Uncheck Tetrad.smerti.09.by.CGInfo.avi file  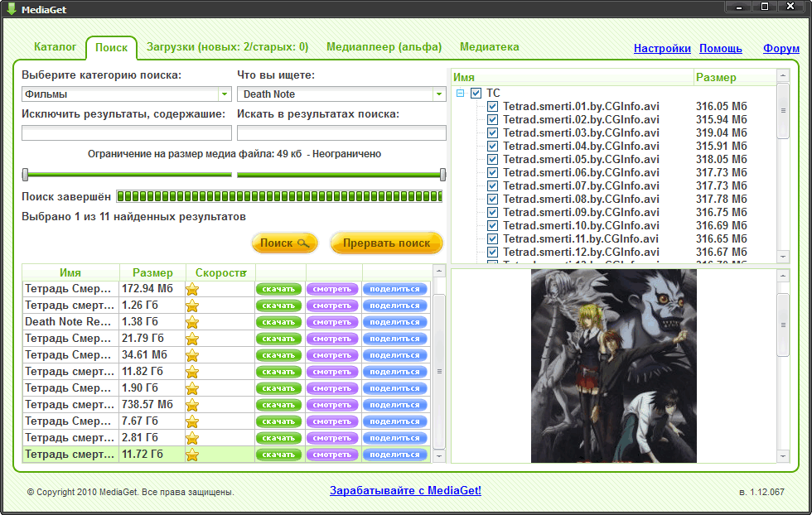[492, 212]
